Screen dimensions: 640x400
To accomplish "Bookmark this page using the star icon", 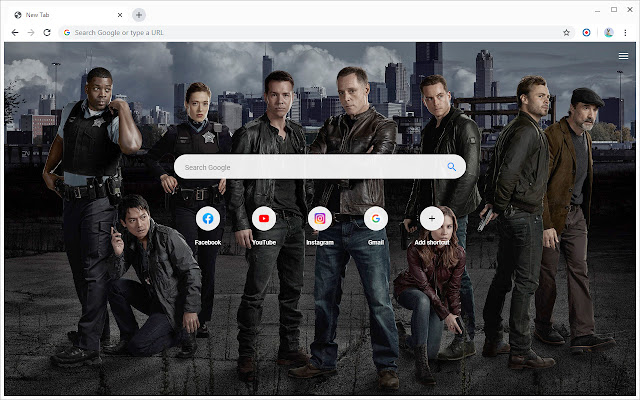I will 566,32.
